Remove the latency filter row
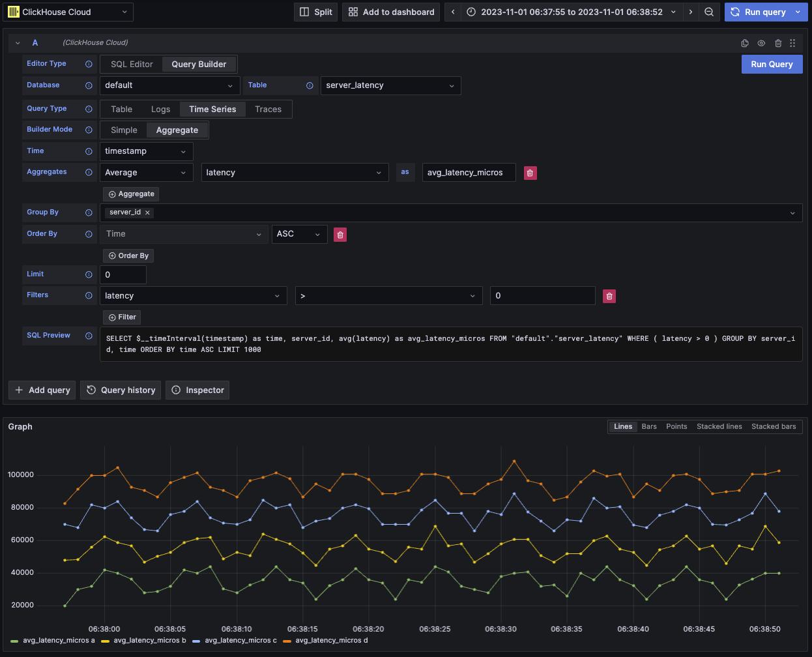Image resolution: width=812 pixels, height=657 pixels. point(609,297)
